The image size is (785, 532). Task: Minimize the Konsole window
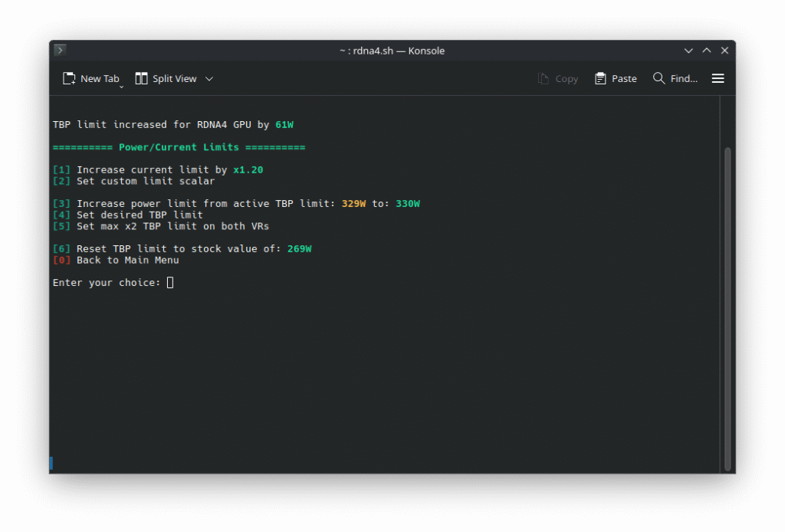point(688,51)
